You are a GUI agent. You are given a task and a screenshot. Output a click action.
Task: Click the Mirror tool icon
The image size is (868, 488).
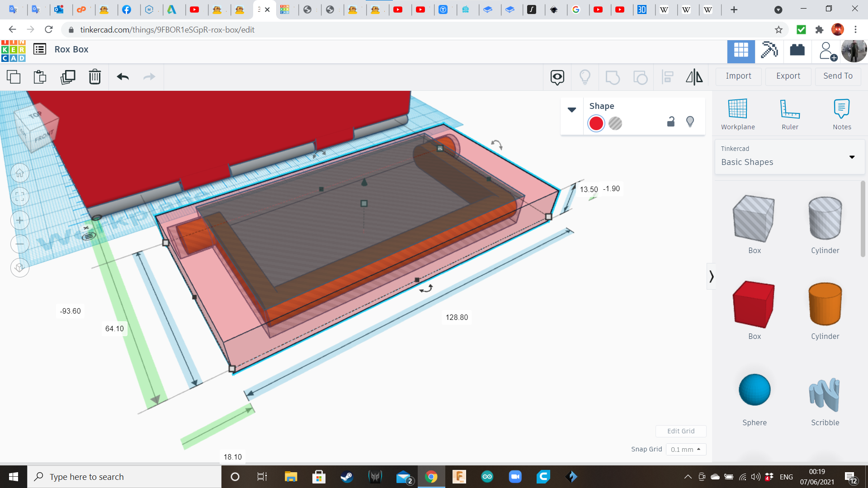(x=694, y=77)
